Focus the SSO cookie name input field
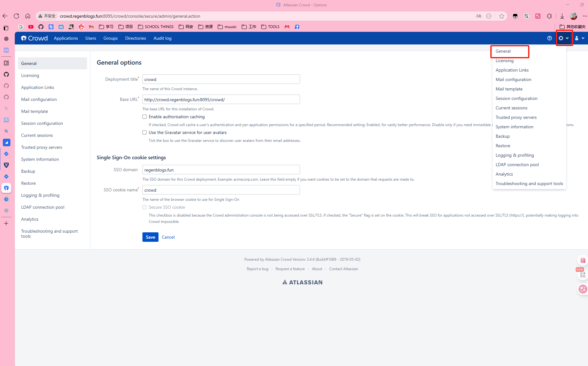 coord(221,190)
